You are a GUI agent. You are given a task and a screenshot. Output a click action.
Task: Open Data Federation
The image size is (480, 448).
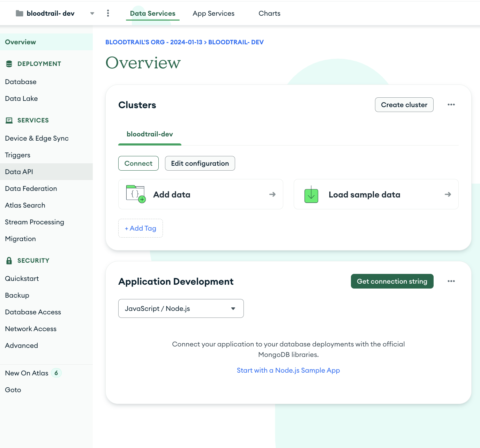31,188
